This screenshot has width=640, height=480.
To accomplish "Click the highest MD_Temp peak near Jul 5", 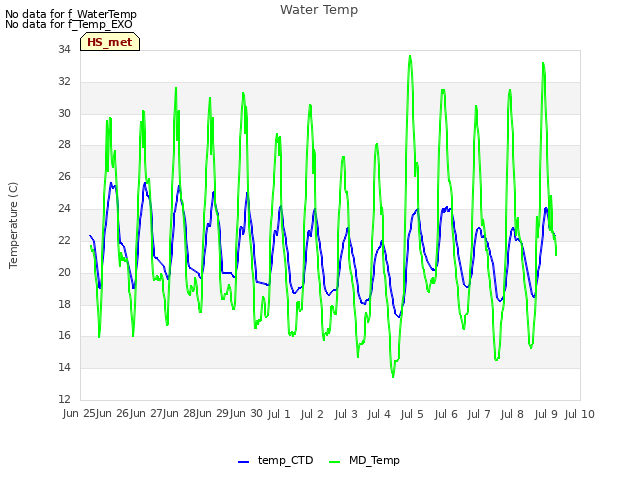I will click(410, 56).
